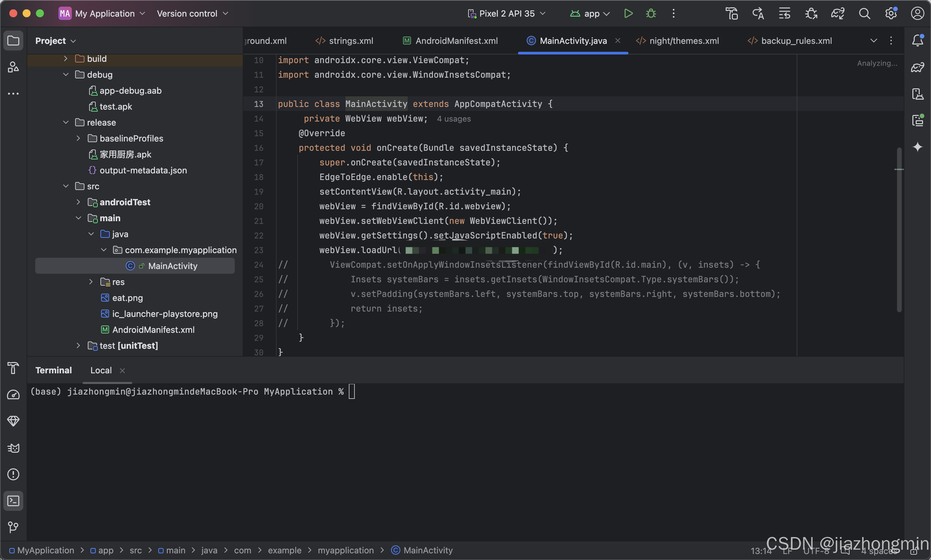This screenshot has height=560, width=931.
Task: Open the Notifications bell panel
Action: click(917, 41)
